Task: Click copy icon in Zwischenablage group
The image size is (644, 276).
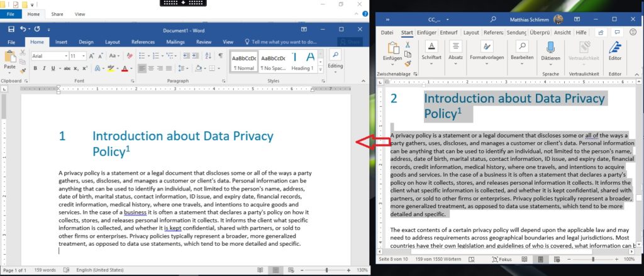Action: point(408,54)
